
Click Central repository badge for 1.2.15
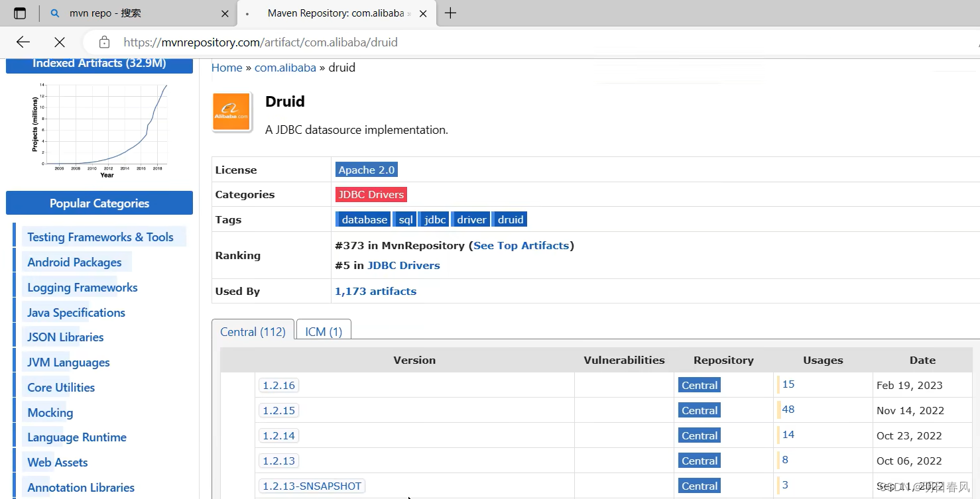pos(700,410)
